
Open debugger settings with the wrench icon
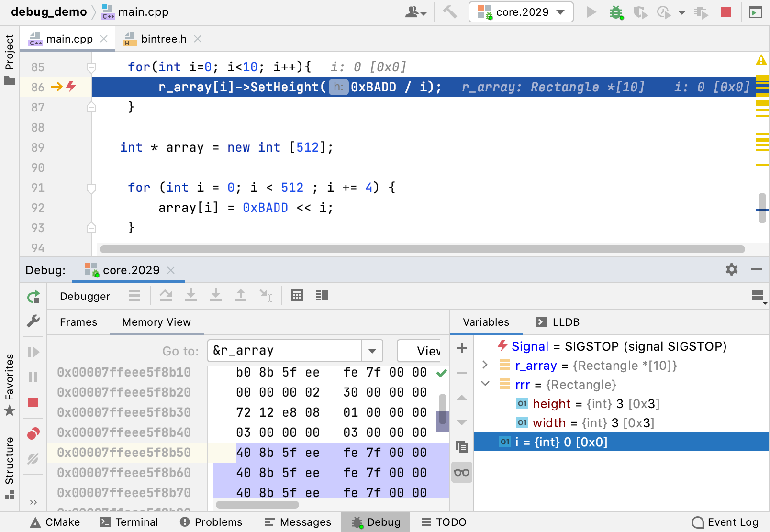(33, 321)
